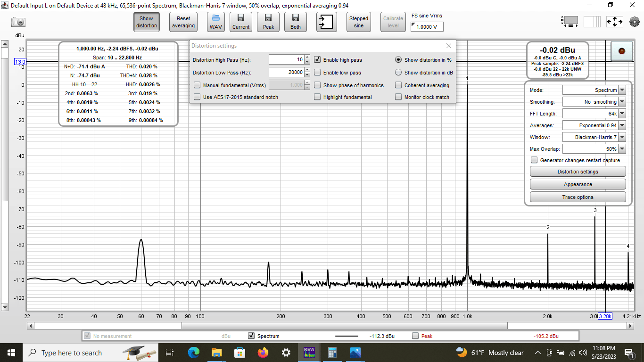This screenshot has height=362, width=644.
Task: Decrease Distortion Low Pass value
Action: tap(307, 75)
